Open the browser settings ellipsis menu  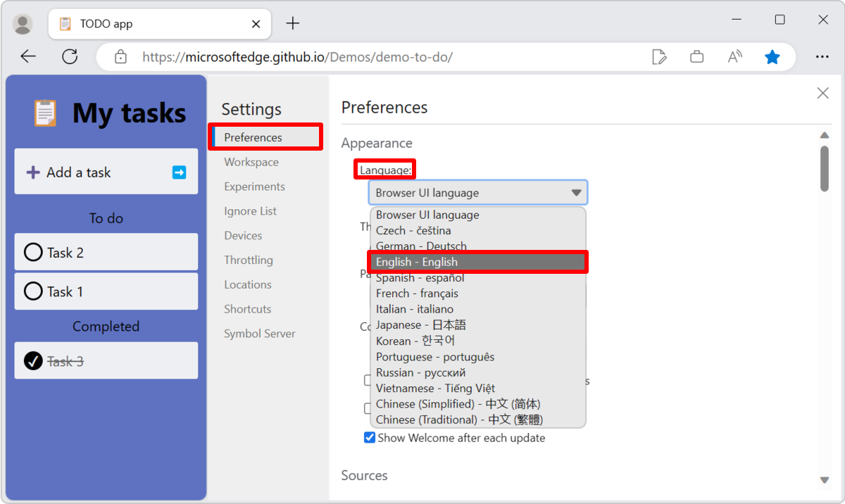(822, 57)
